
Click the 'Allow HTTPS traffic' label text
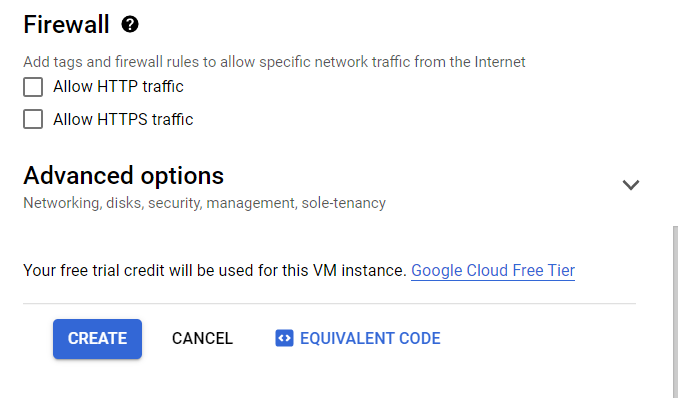pyautogui.click(x=123, y=119)
